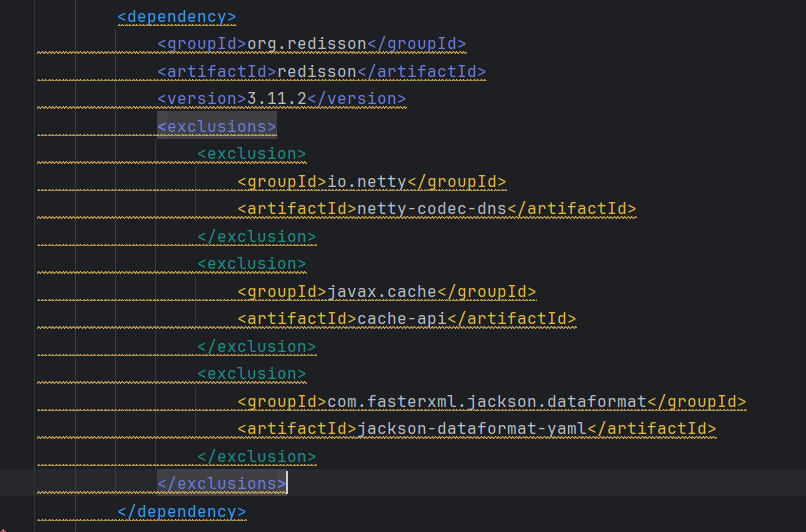Click the highlighted opening <exclusions> tag
Viewport: 806px width, 532px height.
point(217,126)
